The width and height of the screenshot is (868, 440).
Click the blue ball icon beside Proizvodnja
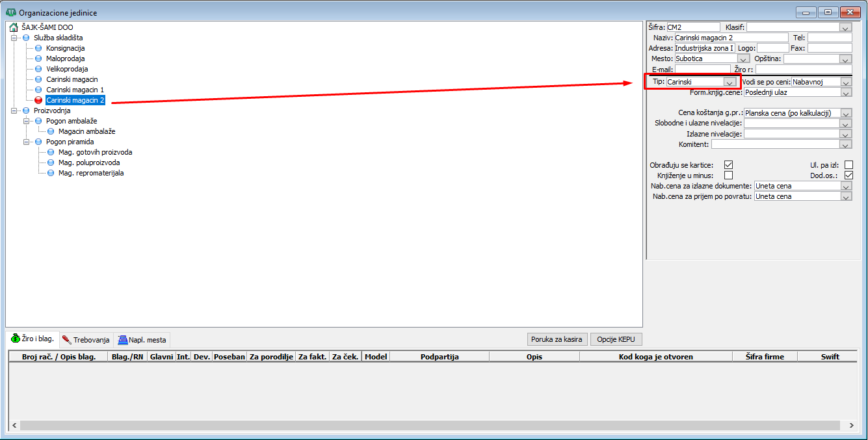pos(26,110)
